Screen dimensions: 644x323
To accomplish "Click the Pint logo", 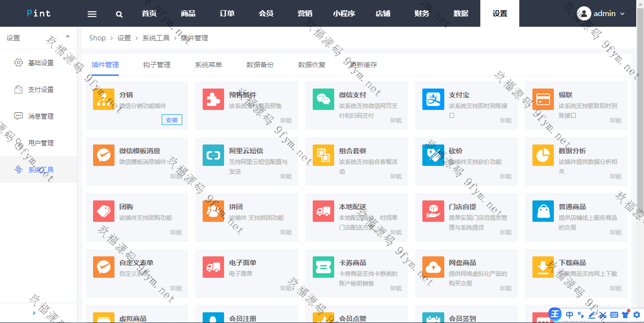I will [38, 14].
